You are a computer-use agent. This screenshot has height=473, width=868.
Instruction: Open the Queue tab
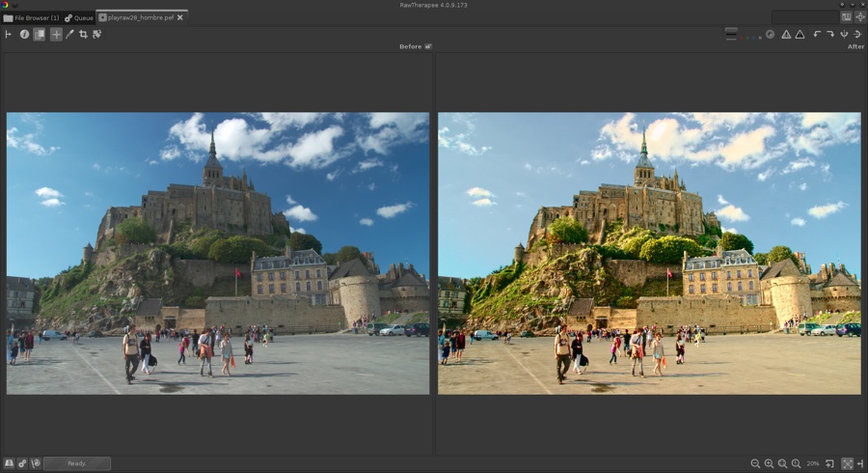(78, 17)
